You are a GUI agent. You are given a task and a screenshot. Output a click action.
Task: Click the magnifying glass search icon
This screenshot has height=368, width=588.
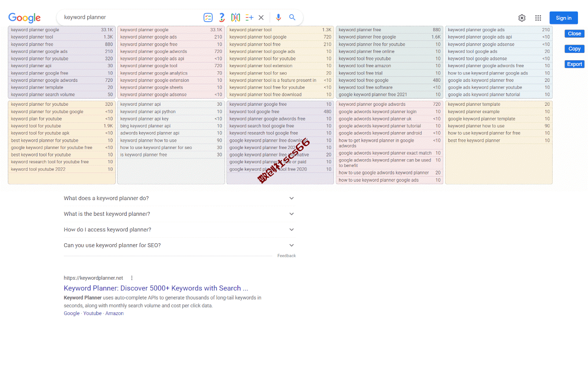pos(292,17)
